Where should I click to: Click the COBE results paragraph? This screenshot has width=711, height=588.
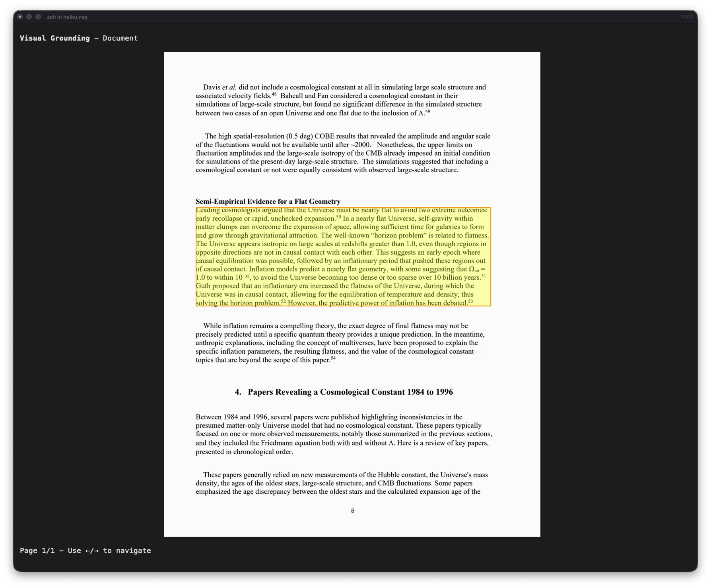point(342,153)
